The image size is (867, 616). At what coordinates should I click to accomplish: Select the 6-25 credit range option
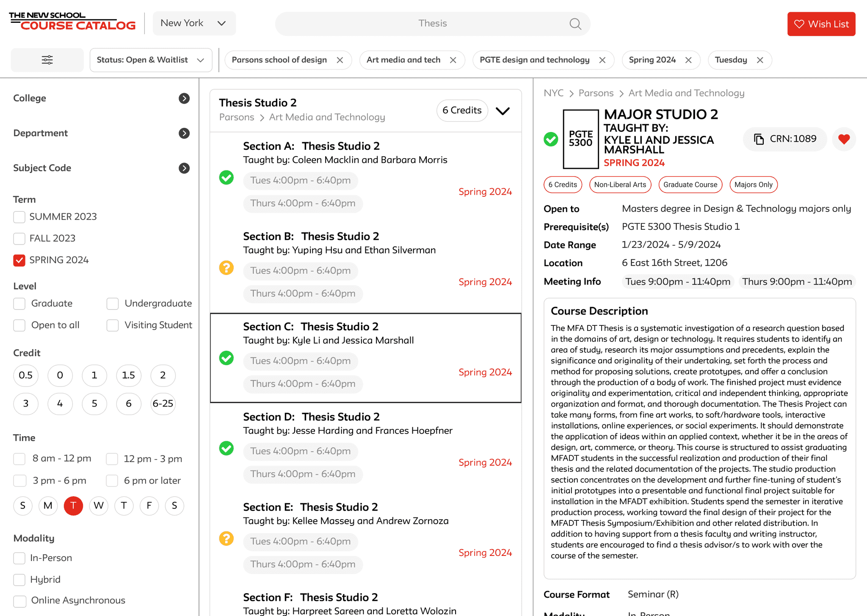163,404
